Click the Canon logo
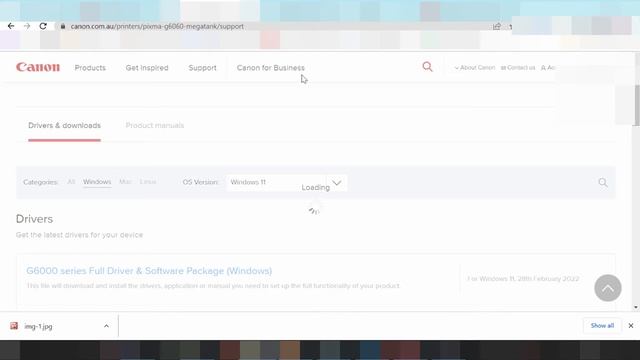Viewport: 640px width, 360px height. (x=38, y=67)
